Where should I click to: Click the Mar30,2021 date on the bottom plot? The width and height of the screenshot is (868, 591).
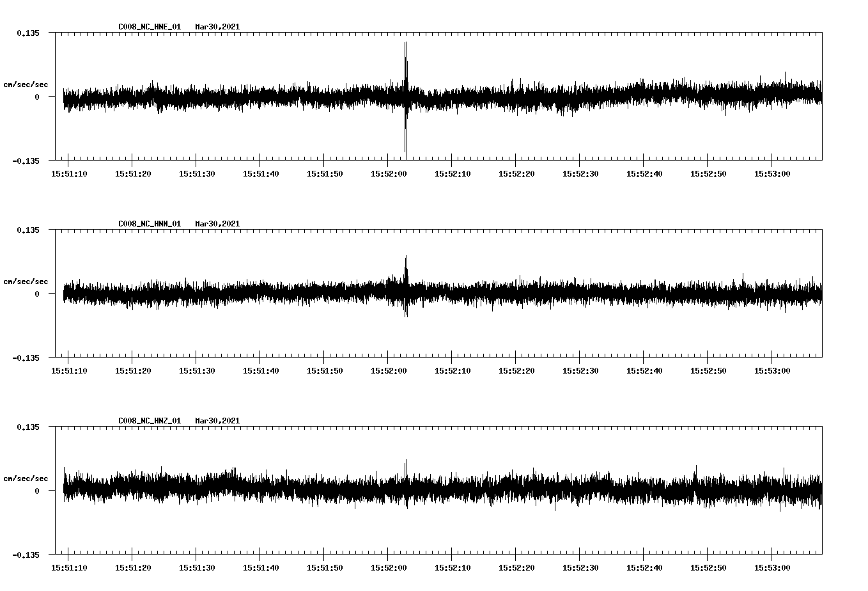[218, 420]
